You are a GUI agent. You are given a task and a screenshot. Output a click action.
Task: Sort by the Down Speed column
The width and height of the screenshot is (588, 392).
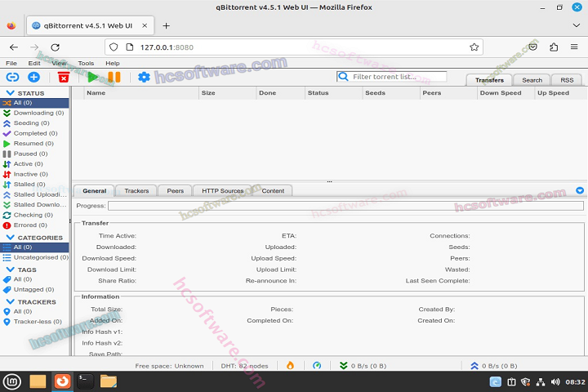pos(506,92)
